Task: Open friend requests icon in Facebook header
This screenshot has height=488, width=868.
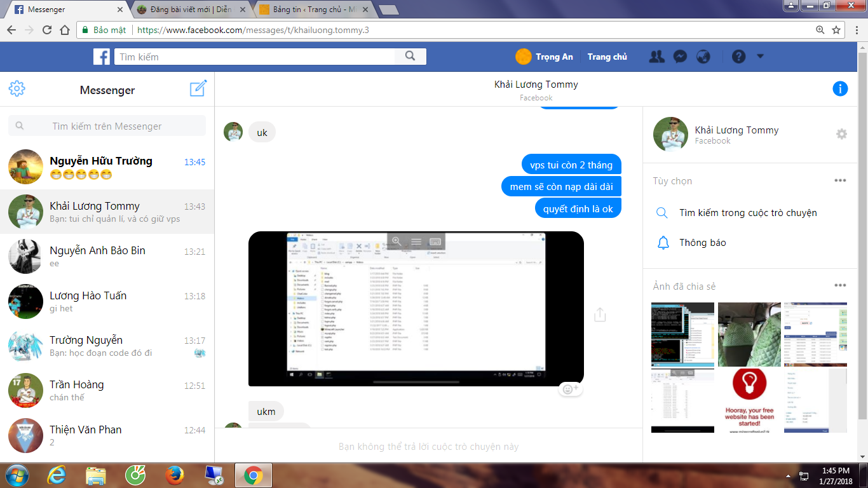Action: pyautogui.click(x=656, y=57)
